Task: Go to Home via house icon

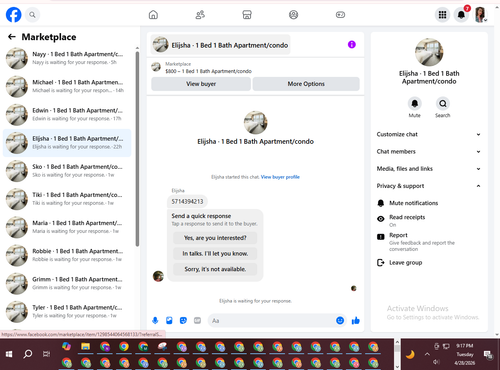Action: coord(153,15)
